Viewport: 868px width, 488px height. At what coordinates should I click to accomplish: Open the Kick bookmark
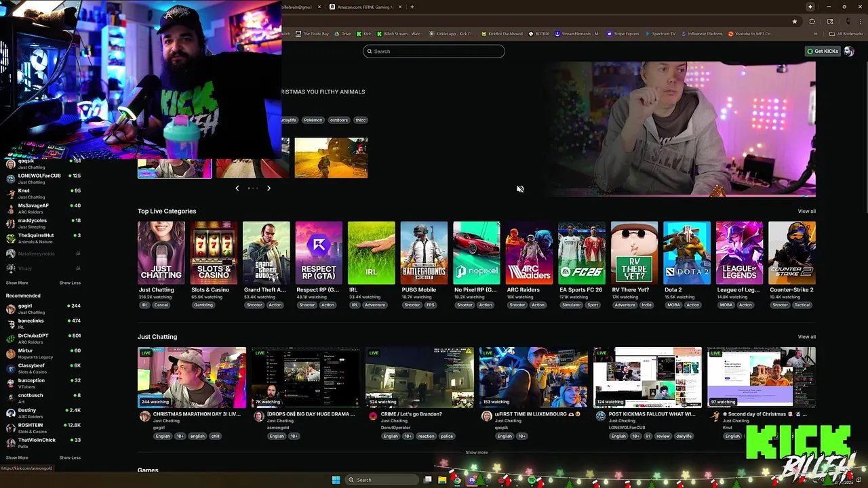tap(364, 34)
